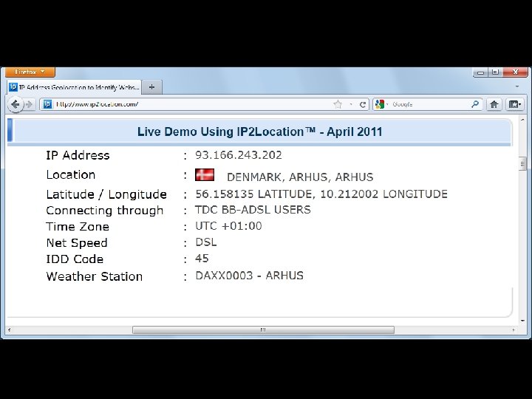Click the IP2Location site favicon in address bar
This screenshot has height=399, width=532.
point(47,104)
